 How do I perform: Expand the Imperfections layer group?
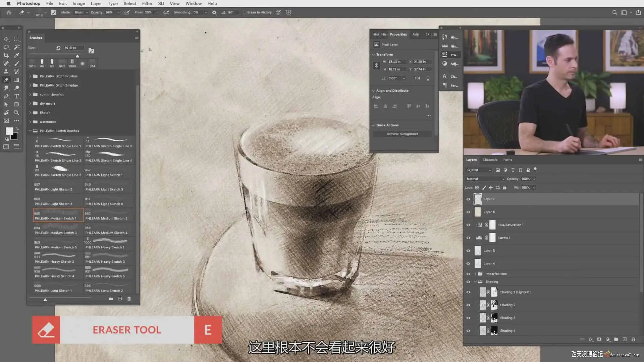(x=475, y=274)
